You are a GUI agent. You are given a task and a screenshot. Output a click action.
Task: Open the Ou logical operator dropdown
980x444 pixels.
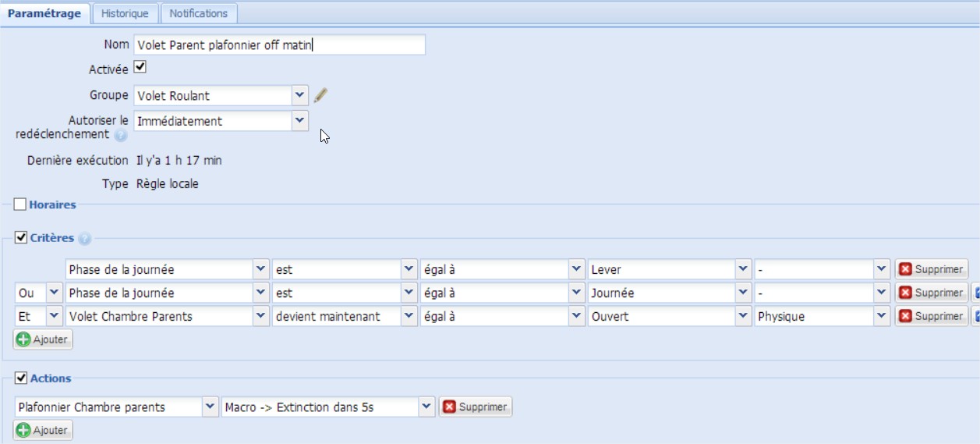(x=54, y=293)
